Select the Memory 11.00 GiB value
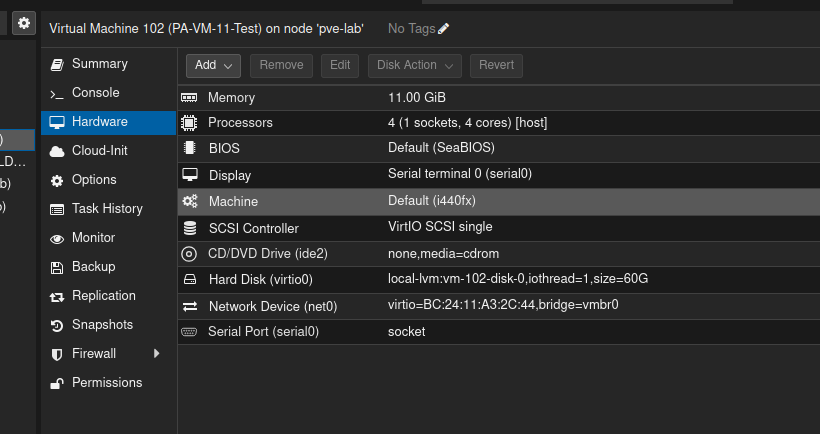The image size is (820, 434). coord(417,98)
